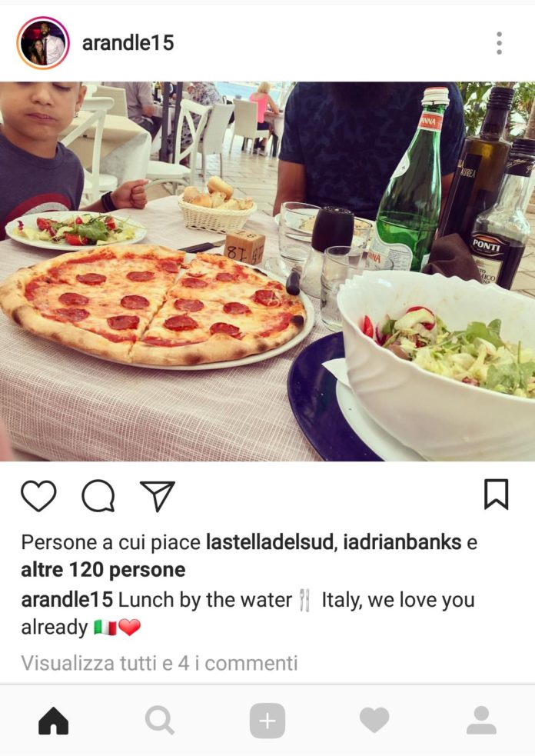Screen dimensions: 535x756
Task: Like the post with the heart icon
Action: [38, 495]
